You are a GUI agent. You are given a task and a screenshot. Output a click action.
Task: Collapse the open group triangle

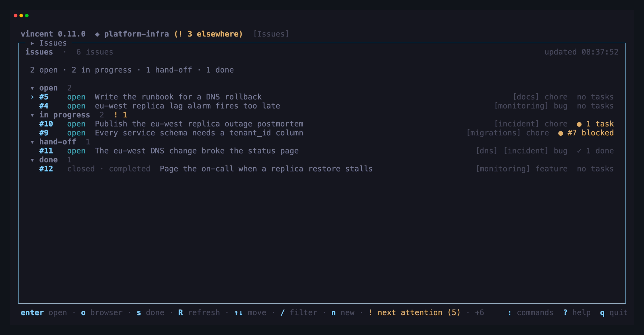(x=32, y=88)
